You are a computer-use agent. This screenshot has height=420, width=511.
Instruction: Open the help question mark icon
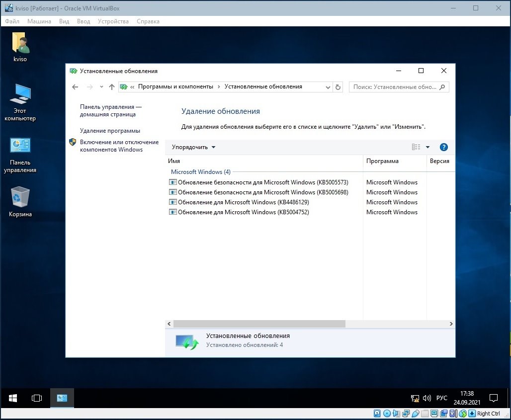point(444,147)
